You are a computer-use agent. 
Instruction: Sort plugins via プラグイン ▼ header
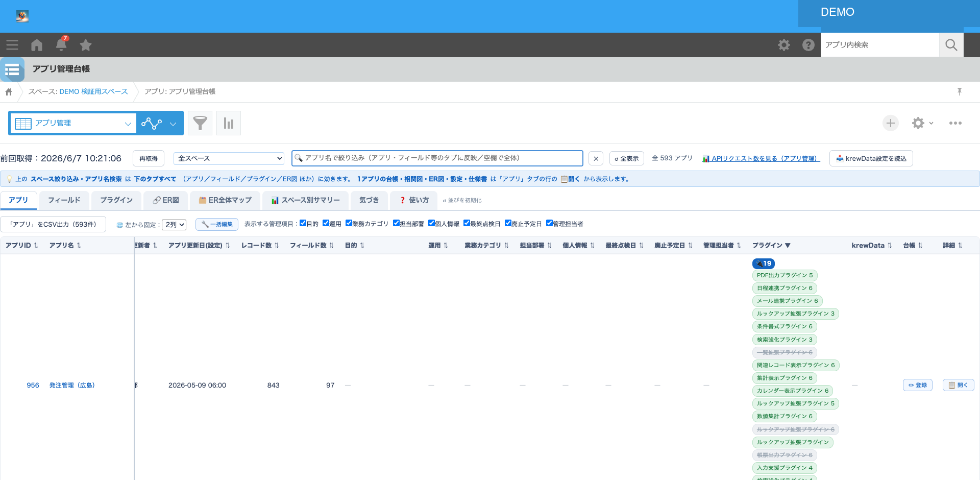coord(771,246)
